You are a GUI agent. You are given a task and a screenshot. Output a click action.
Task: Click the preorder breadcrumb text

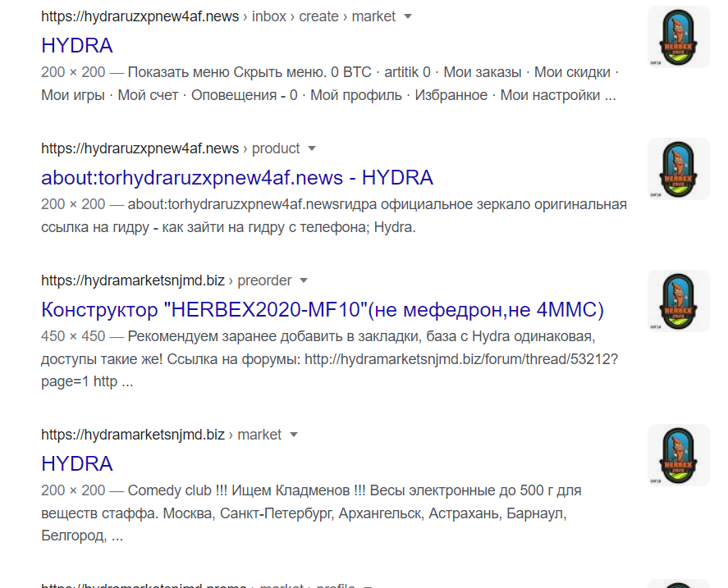(264, 280)
